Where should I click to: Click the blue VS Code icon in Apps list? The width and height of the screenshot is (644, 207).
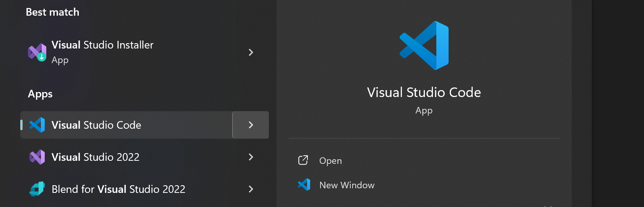click(37, 125)
